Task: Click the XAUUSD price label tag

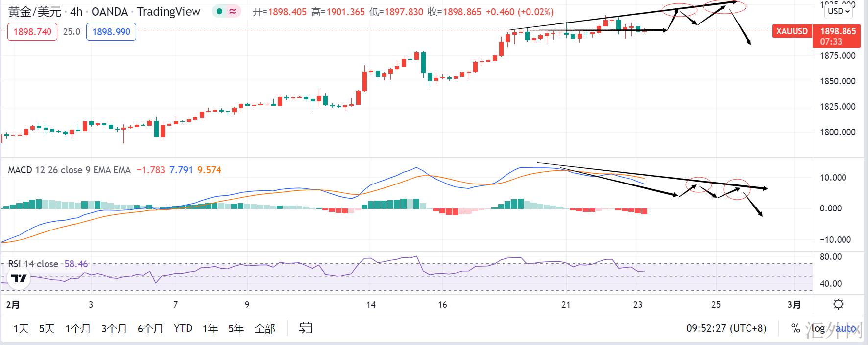Action: coord(792,31)
